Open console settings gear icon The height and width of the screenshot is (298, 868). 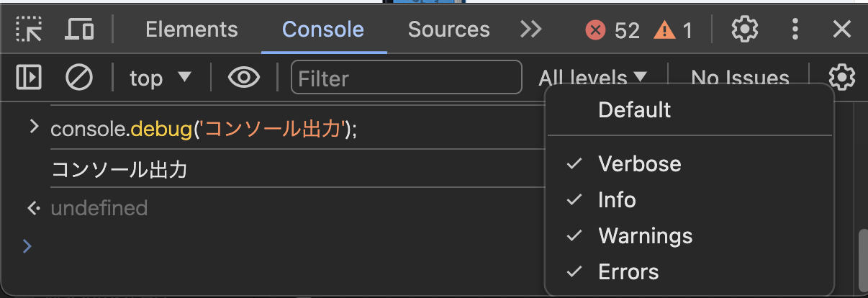(x=841, y=78)
